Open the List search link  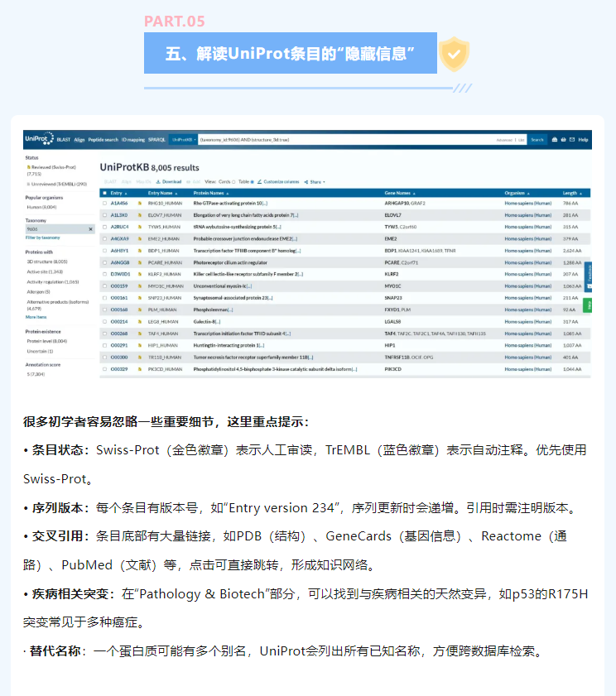pos(521,140)
